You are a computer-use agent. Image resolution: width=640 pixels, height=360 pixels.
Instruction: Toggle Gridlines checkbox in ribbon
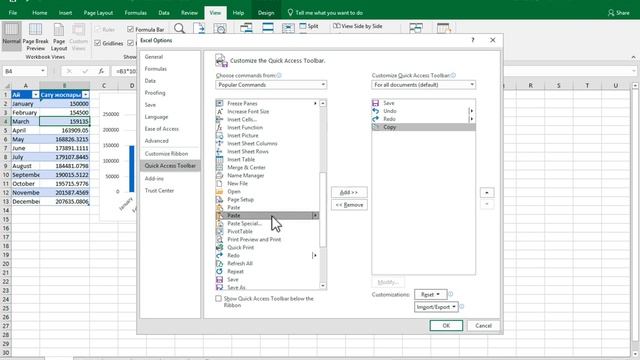coord(98,43)
